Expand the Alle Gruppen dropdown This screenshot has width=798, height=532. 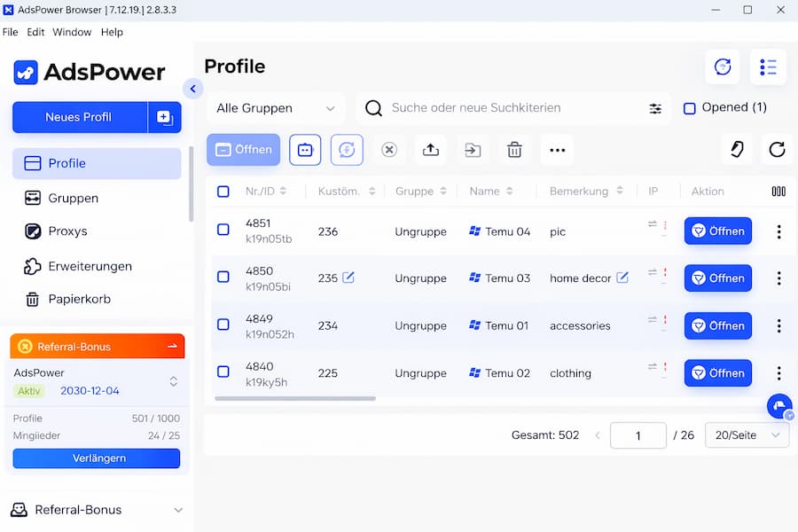276,108
